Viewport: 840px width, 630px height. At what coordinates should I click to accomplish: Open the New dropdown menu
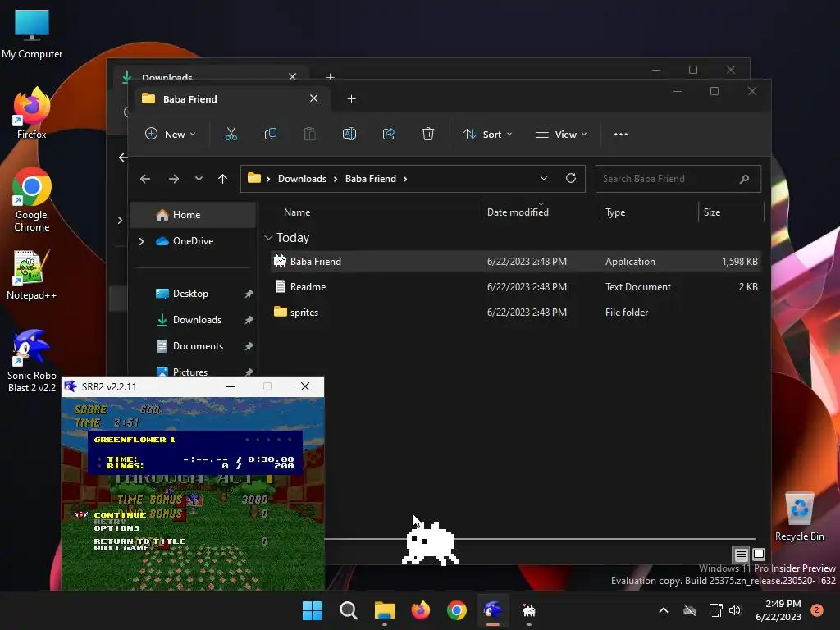171,134
